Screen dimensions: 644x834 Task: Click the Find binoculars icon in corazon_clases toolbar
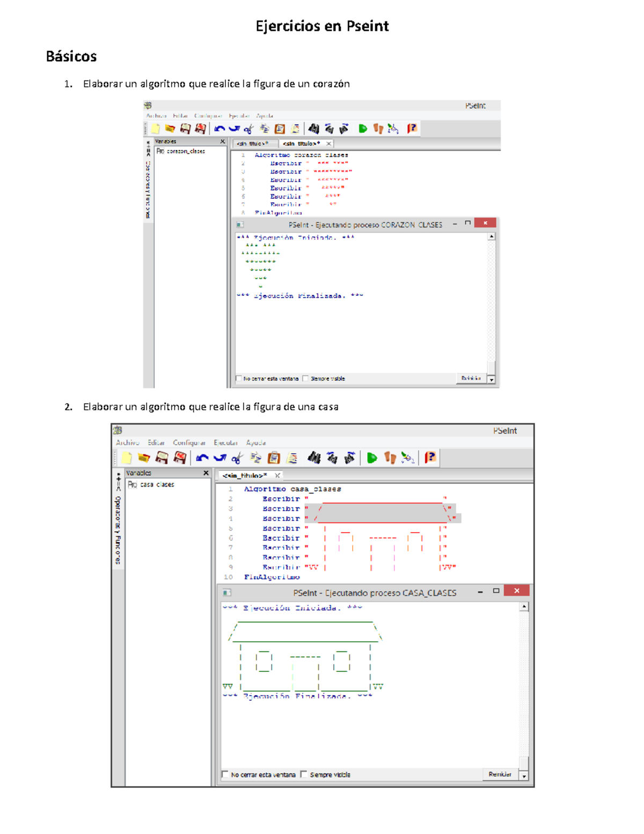tap(314, 129)
